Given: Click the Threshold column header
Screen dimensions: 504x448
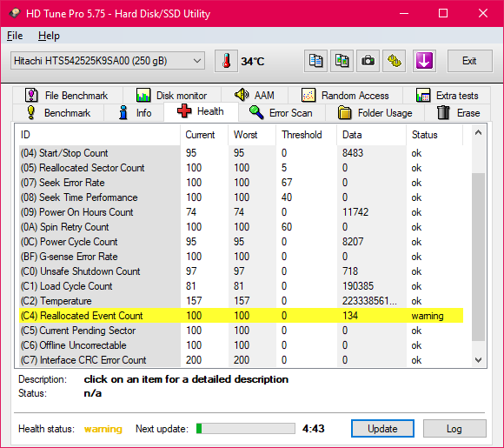Looking at the screenshot, I should (x=307, y=135).
